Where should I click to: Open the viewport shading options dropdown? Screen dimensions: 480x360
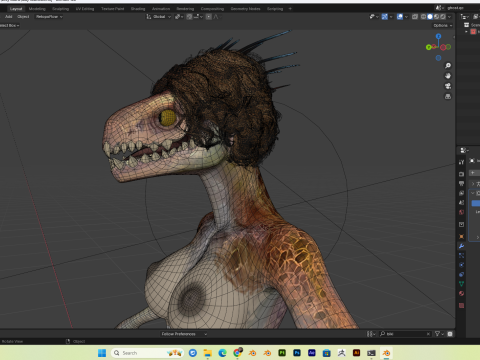tap(449, 17)
